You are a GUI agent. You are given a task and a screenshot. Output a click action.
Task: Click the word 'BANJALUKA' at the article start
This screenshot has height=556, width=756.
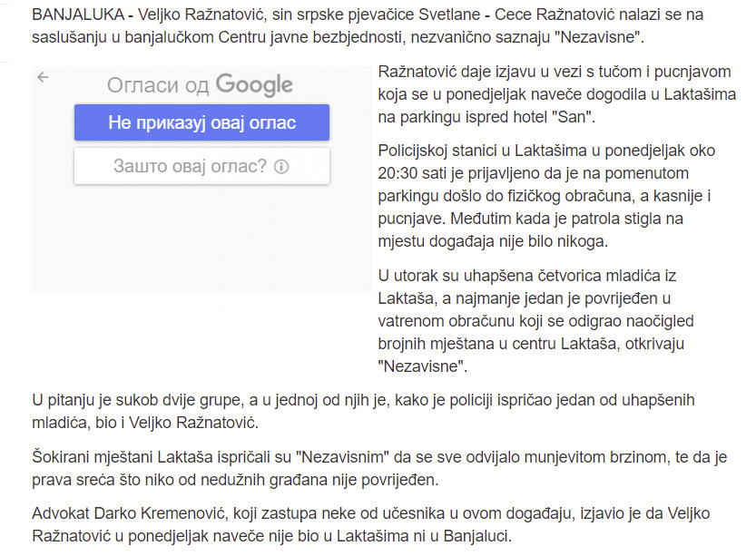78,15
